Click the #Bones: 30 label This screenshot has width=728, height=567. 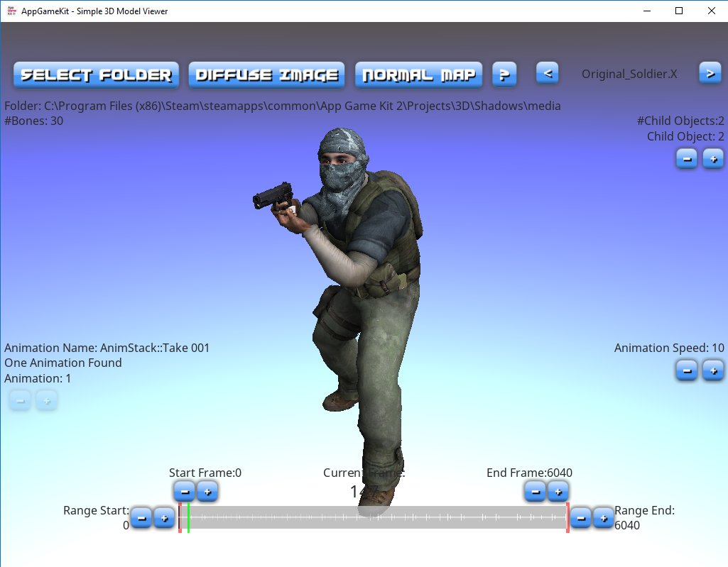pos(33,121)
